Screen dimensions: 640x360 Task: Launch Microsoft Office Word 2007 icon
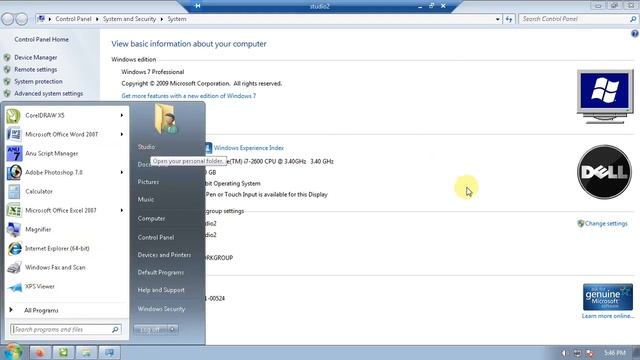click(14, 134)
